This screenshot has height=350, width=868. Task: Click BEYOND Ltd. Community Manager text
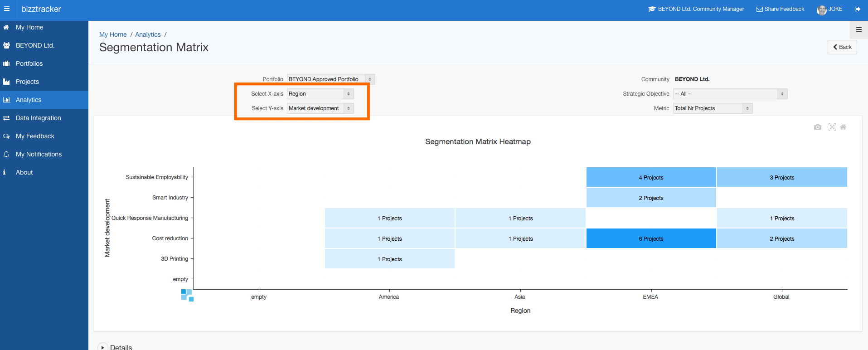tap(701, 9)
